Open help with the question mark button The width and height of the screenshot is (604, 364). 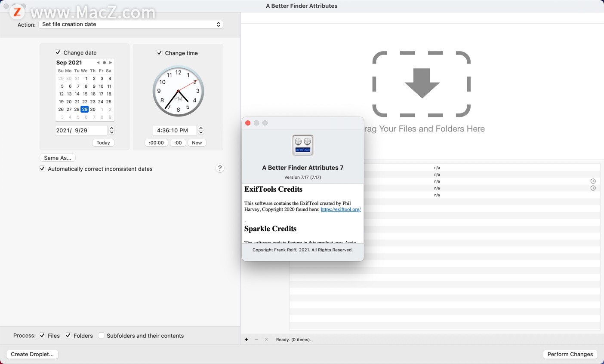click(x=220, y=168)
